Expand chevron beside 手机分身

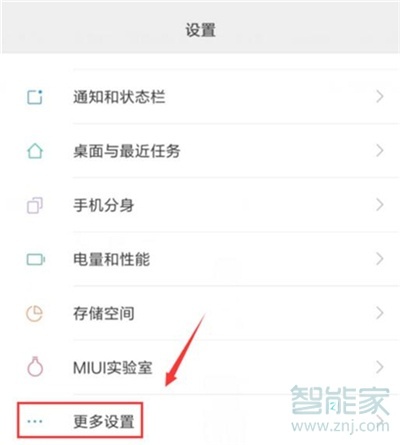pyautogui.click(x=380, y=205)
